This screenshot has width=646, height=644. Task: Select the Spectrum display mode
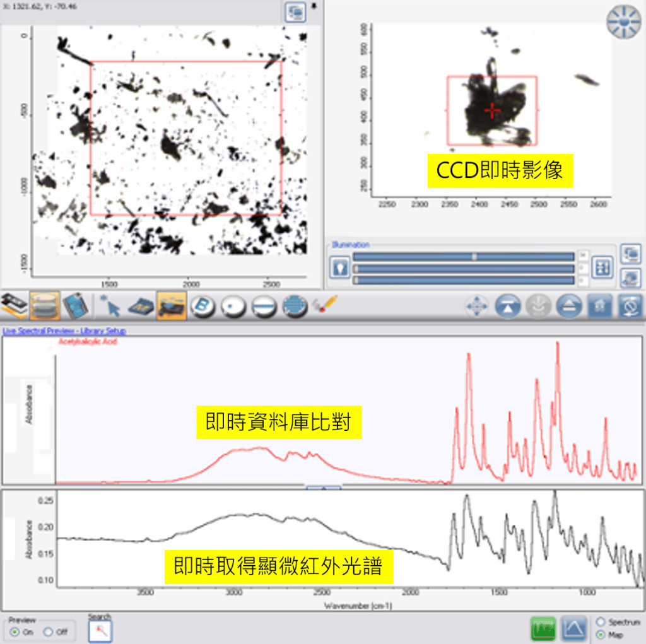[601, 621]
